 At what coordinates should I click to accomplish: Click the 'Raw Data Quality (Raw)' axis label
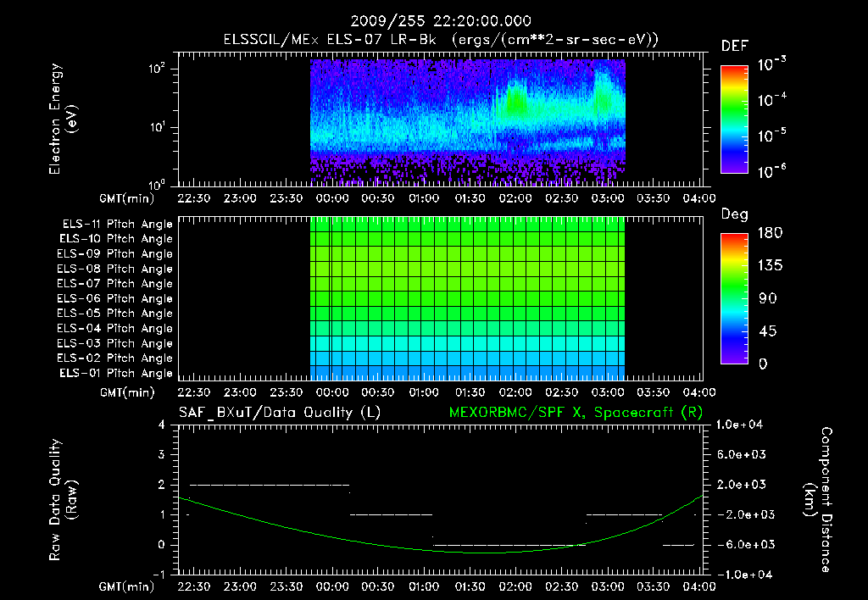[x=63, y=500]
